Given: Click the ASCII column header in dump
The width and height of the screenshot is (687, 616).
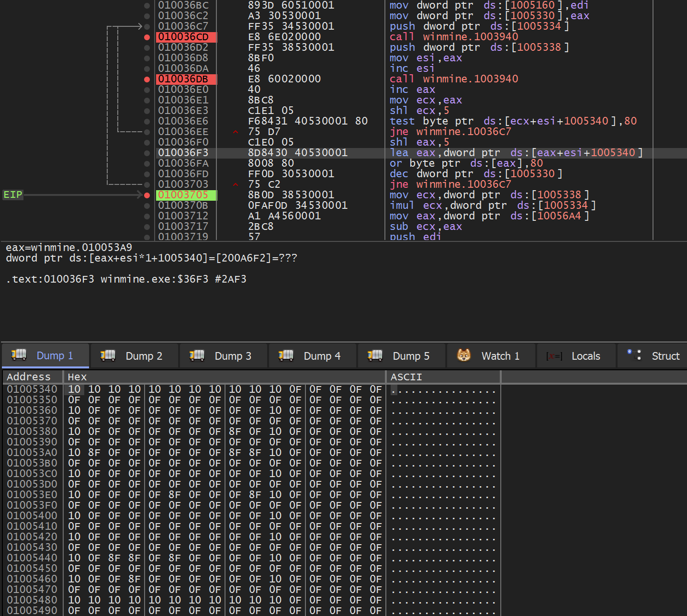Looking at the screenshot, I should 443,377.
